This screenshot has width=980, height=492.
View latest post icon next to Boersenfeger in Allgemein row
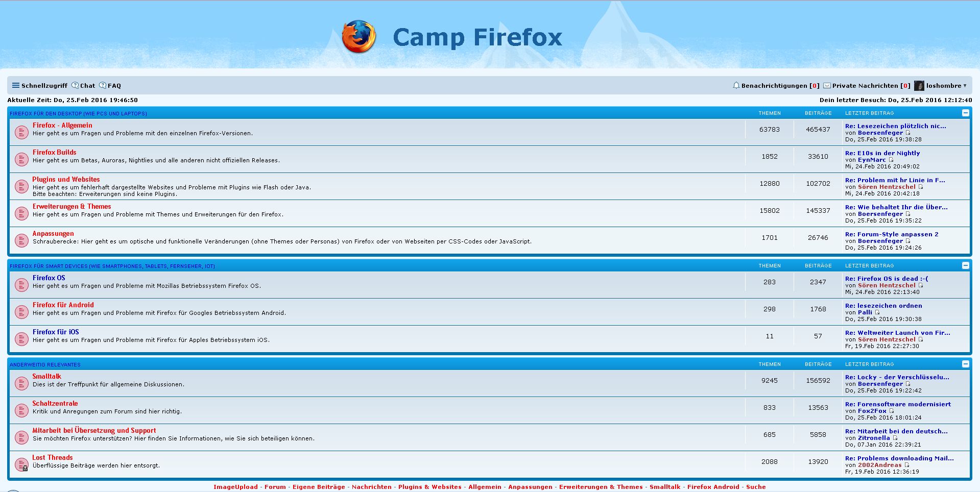coord(907,133)
